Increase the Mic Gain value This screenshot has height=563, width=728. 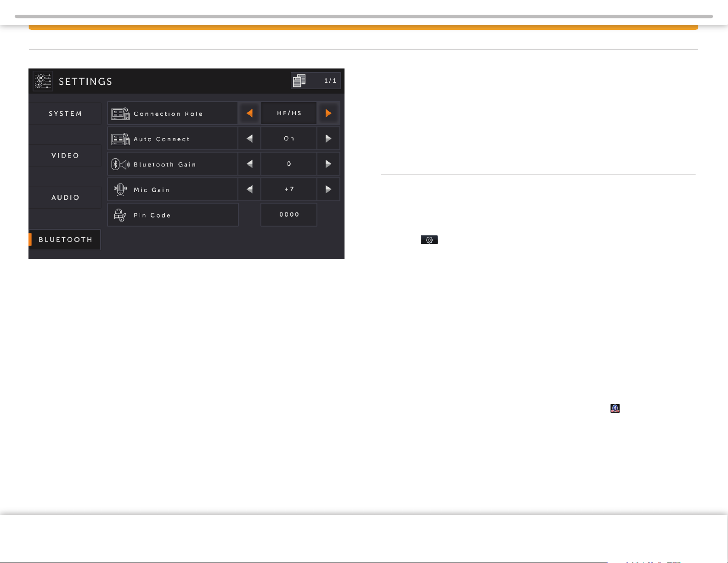328,189
